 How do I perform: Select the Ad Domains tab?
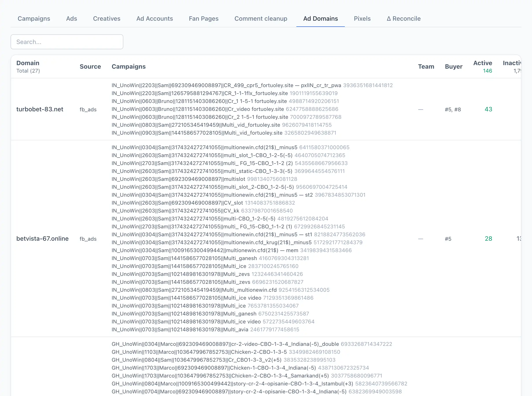click(320, 19)
